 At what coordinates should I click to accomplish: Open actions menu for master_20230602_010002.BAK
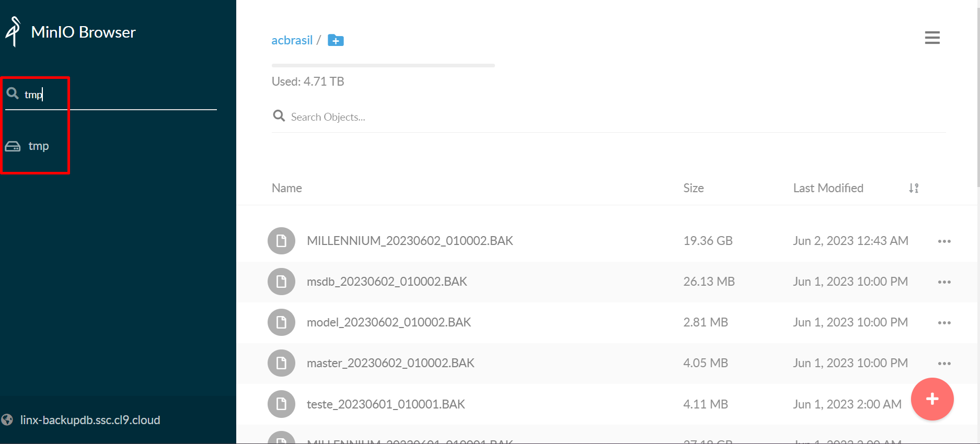point(944,364)
